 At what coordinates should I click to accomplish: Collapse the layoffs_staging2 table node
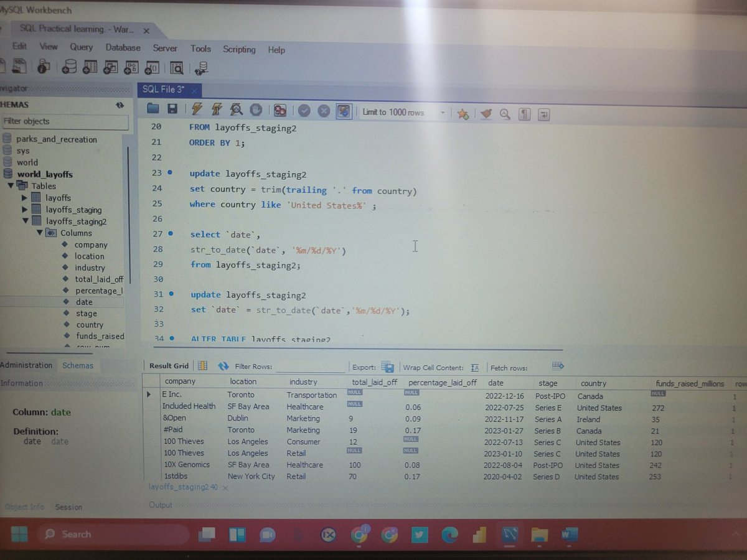(x=25, y=221)
